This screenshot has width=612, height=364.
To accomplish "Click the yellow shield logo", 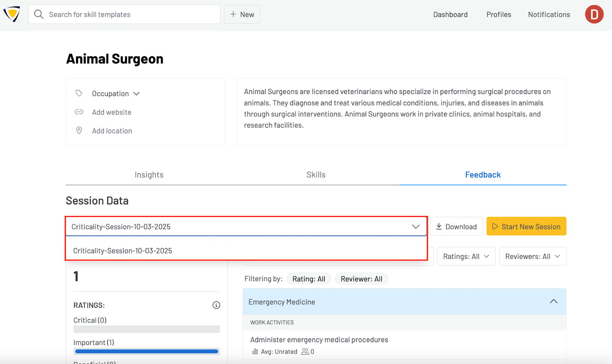I will click(11, 14).
